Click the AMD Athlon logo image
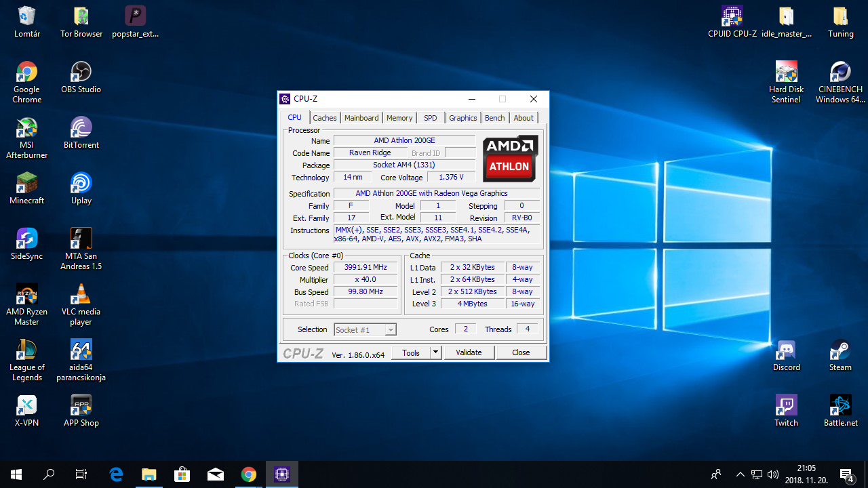The width and height of the screenshot is (868, 488). click(511, 159)
